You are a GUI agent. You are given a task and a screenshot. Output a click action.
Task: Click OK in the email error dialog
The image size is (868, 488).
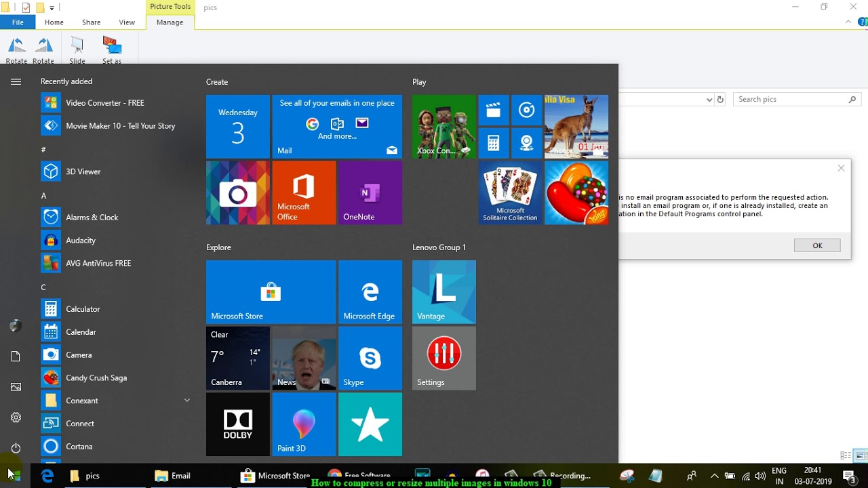[x=817, y=245]
